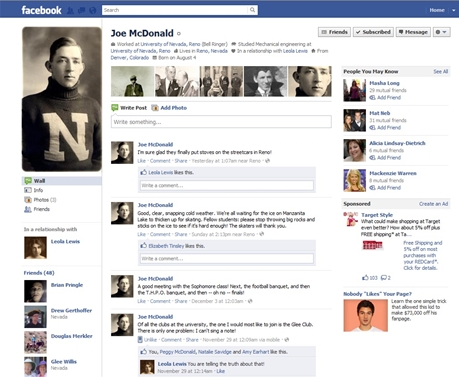Viewport: 459px width, 377px height.
Task: Click thumbs-up icon beside Elizabeth Tinsley likes
Action: 143,246
